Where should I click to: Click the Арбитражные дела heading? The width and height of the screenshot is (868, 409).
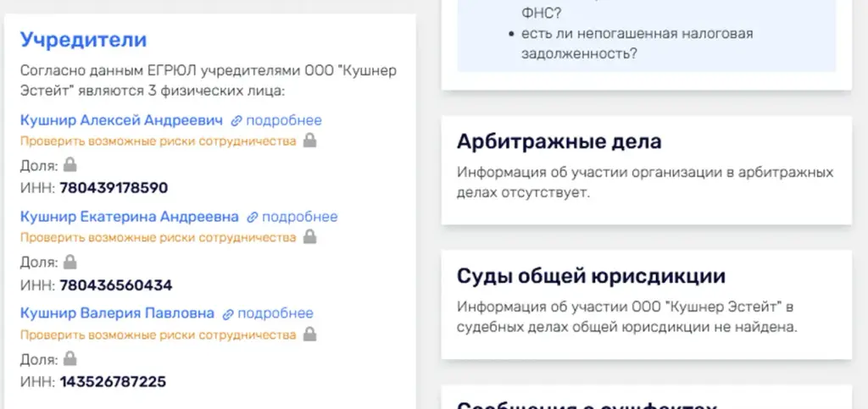pos(559,142)
